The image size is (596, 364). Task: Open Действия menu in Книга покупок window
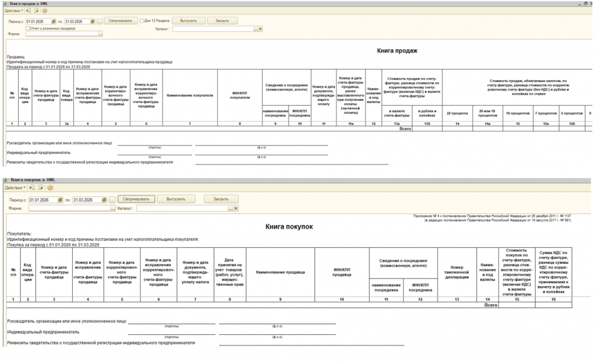coord(15,188)
